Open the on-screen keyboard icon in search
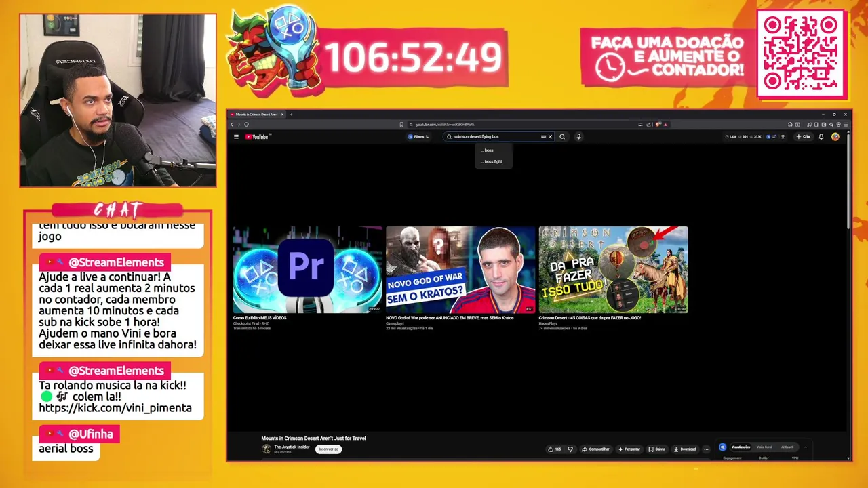The image size is (868, 488). pyautogui.click(x=543, y=137)
